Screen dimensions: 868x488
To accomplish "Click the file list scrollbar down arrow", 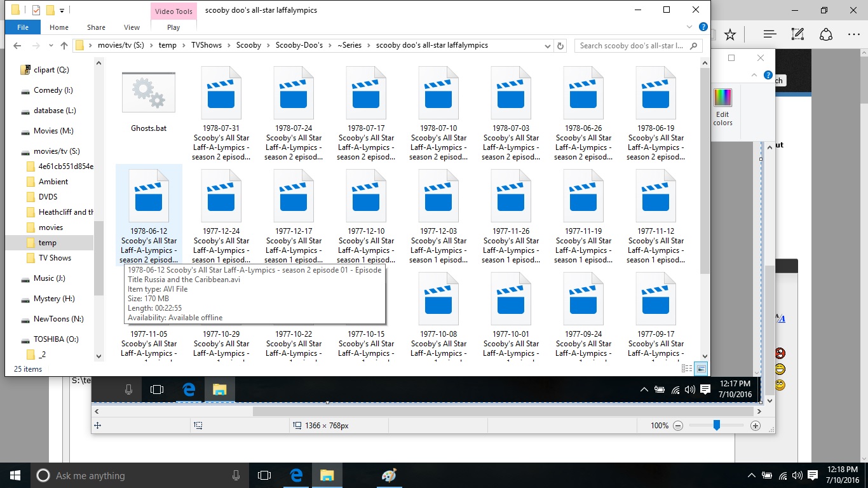I will [x=705, y=356].
